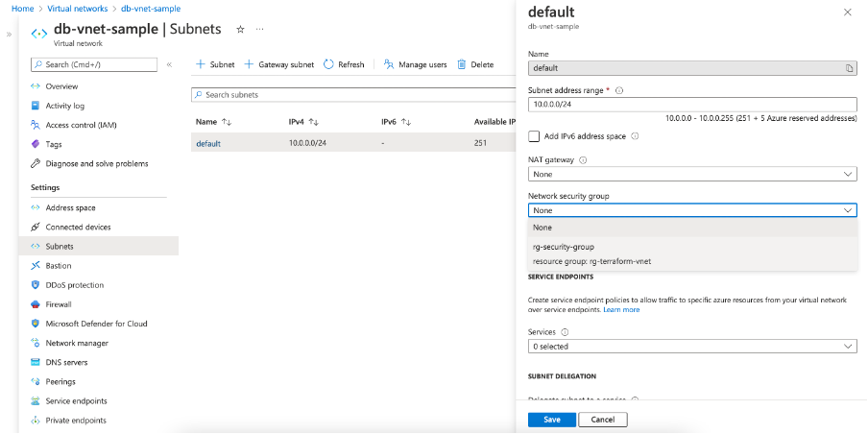Collapse the sidebar menu with double chevron
Viewport: 868px width, 434px height.
point(169,64)
